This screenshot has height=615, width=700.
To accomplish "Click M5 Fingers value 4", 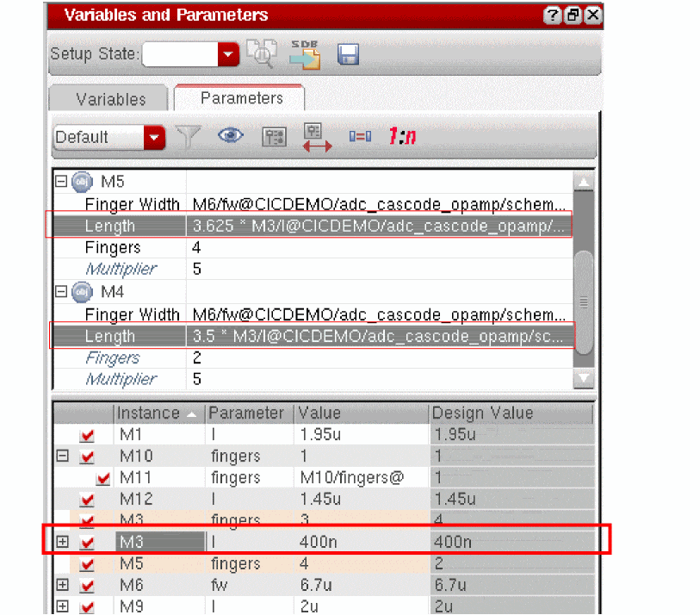I will [379, 247].
